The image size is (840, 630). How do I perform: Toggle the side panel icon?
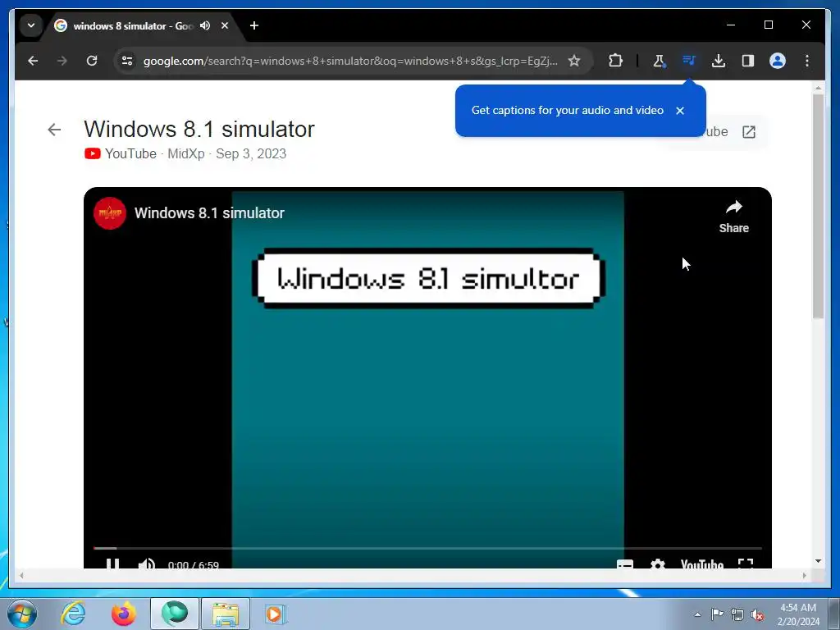pyautogui.click(x=748, y=61)
